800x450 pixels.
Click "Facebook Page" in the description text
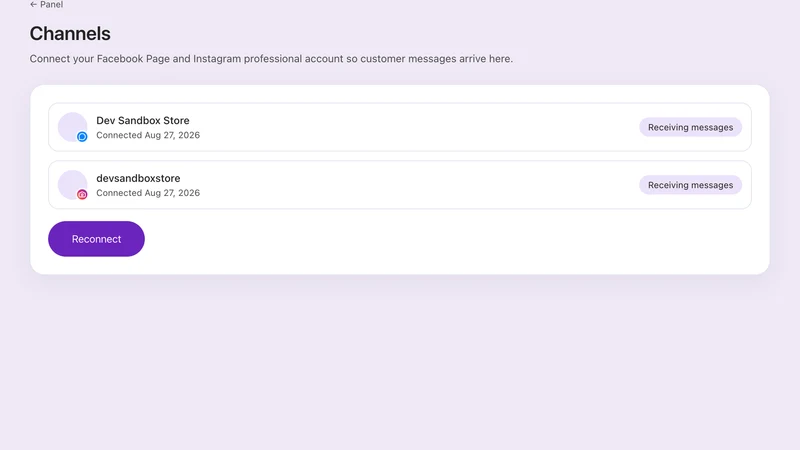point(133,59)
